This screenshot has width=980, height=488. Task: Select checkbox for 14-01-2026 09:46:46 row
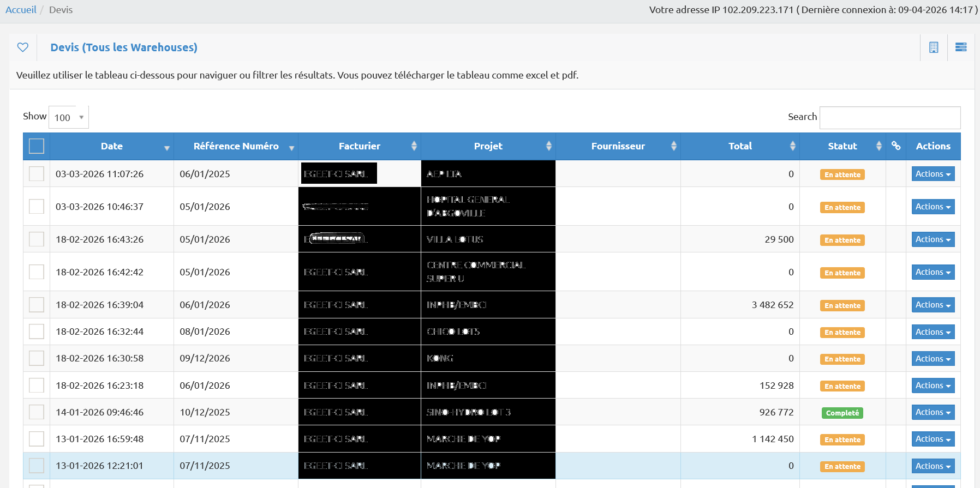[37, 412]
